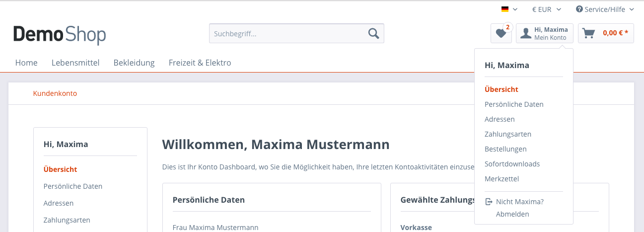Viewport: 644px width, 232px height.
Task: Click the cart total 0,00 € *
Action: point(616,33)
